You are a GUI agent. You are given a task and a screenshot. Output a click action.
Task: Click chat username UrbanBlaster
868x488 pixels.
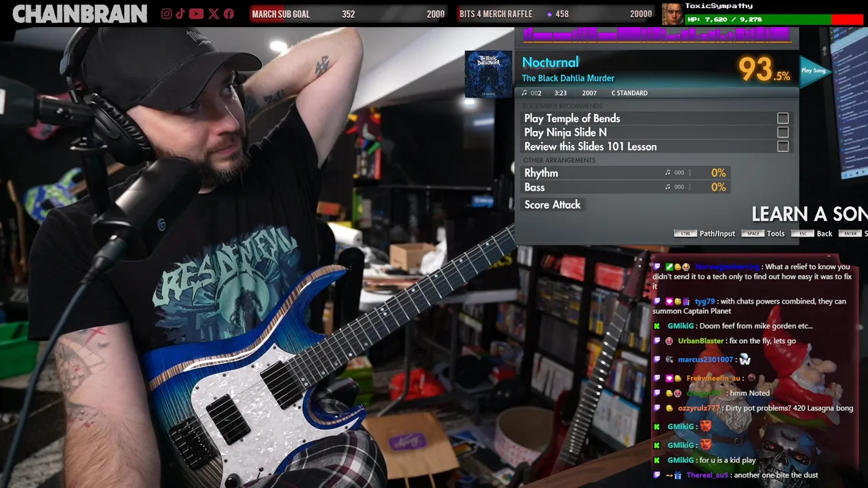click(701, 341)
